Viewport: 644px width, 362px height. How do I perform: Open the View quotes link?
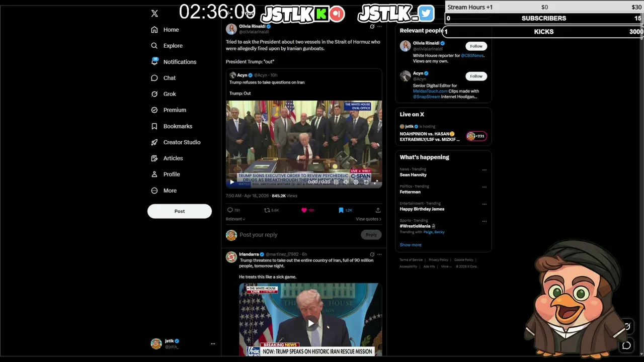[x=368, y=219]
